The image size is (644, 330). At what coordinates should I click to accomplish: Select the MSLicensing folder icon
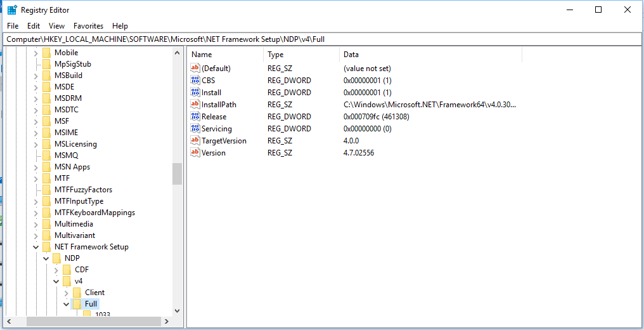[46, 144]
